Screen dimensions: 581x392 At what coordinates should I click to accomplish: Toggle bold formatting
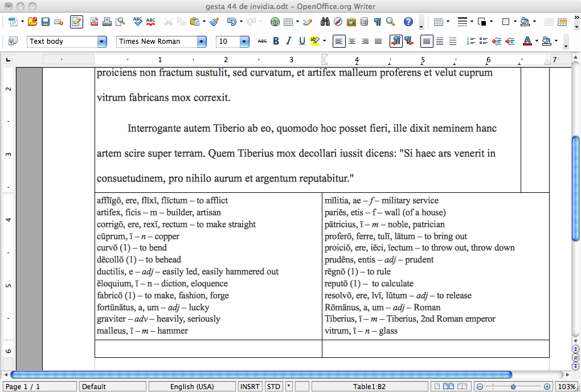276,41
